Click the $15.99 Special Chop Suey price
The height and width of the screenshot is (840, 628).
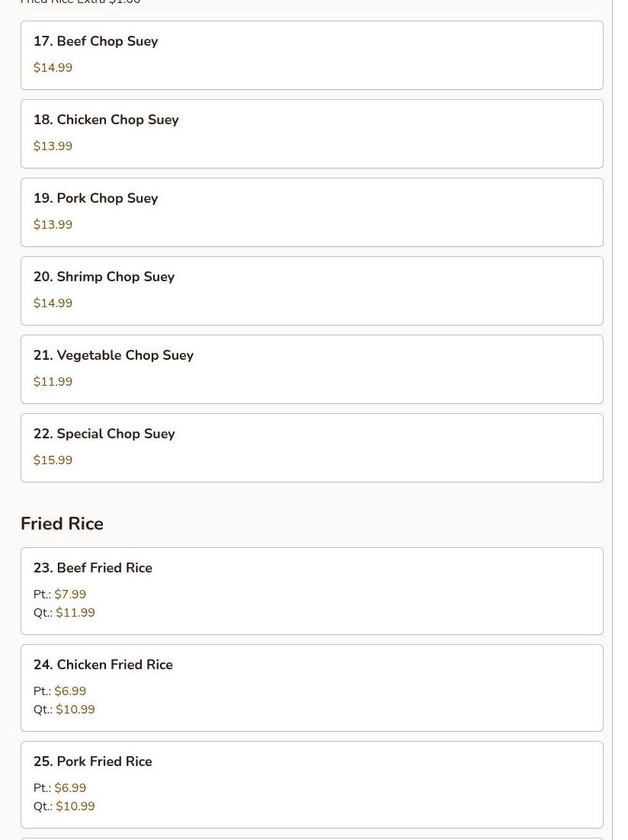click(x=53, y=460)
